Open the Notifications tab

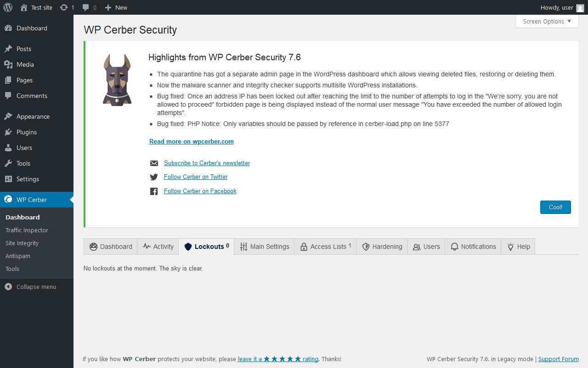[x=473, y=247]
